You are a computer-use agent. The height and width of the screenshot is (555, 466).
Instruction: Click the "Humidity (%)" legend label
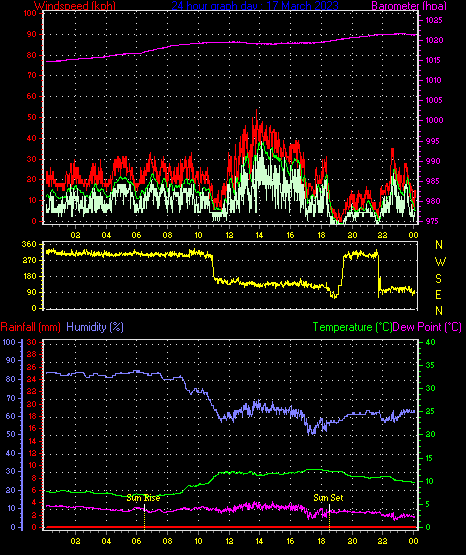point(95,327)
